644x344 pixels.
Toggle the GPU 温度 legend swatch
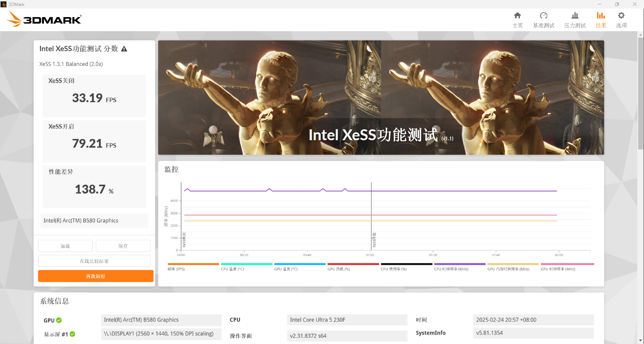point(300,264)
